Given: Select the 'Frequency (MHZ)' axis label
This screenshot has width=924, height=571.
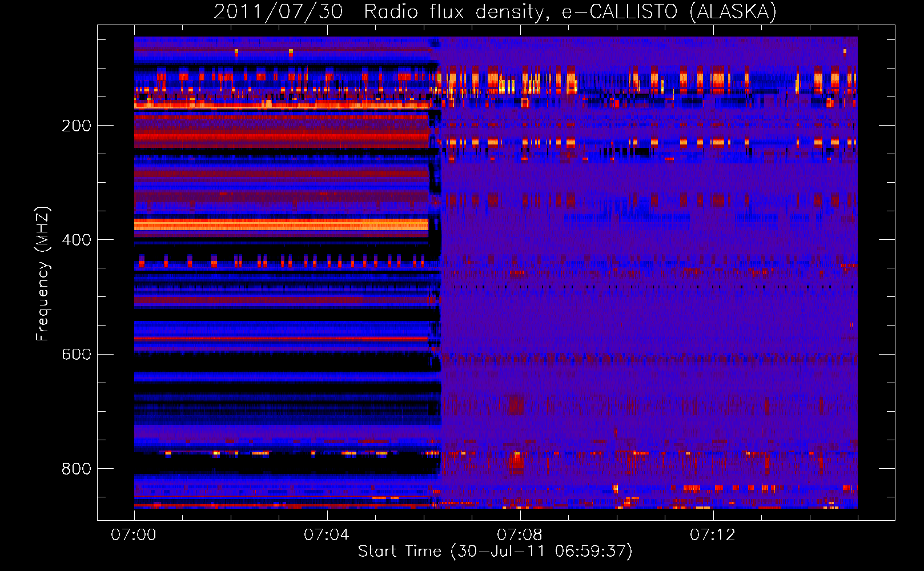Looking at the screenshot, I should tap(43, 274).
